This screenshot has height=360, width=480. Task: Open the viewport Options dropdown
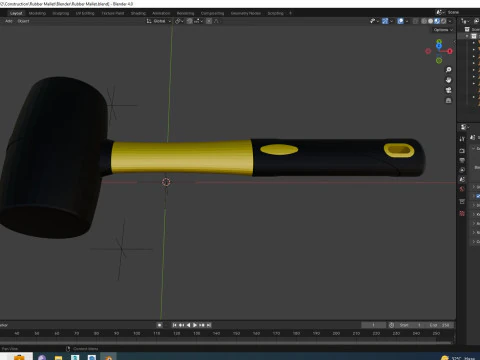coord(443,30)
